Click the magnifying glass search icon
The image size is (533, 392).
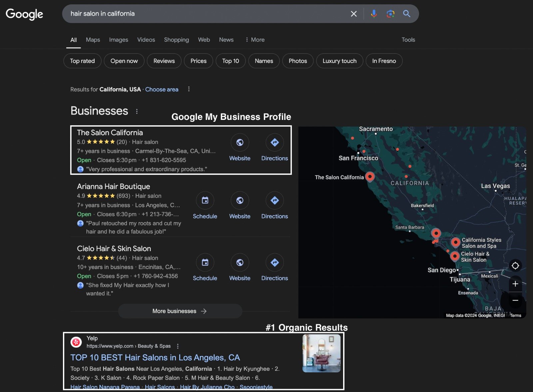click(x=406, y=14)
